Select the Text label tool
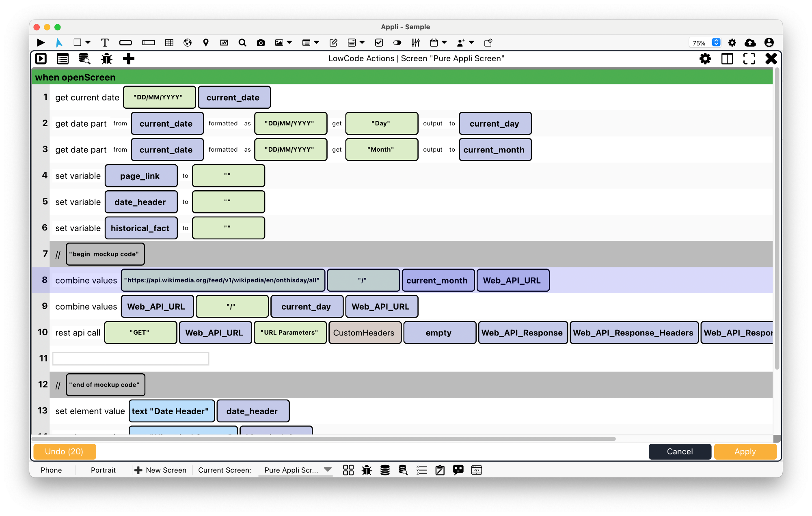The image size is (812, 516). [105, 43]
